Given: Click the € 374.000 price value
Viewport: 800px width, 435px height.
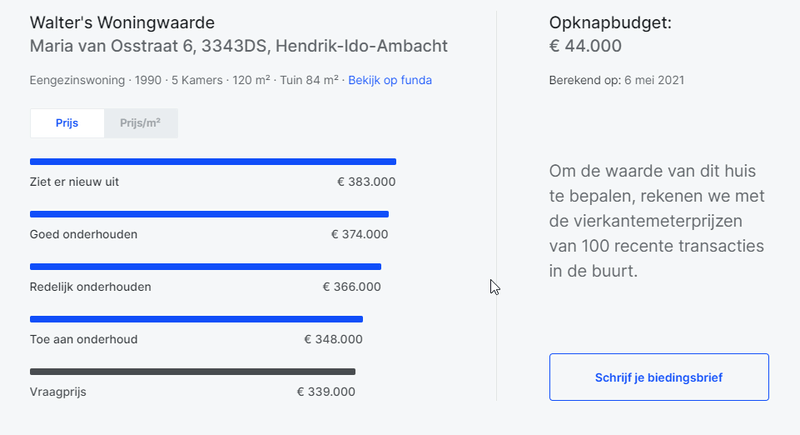Looking at the screenshot, I should click(359, 234).
